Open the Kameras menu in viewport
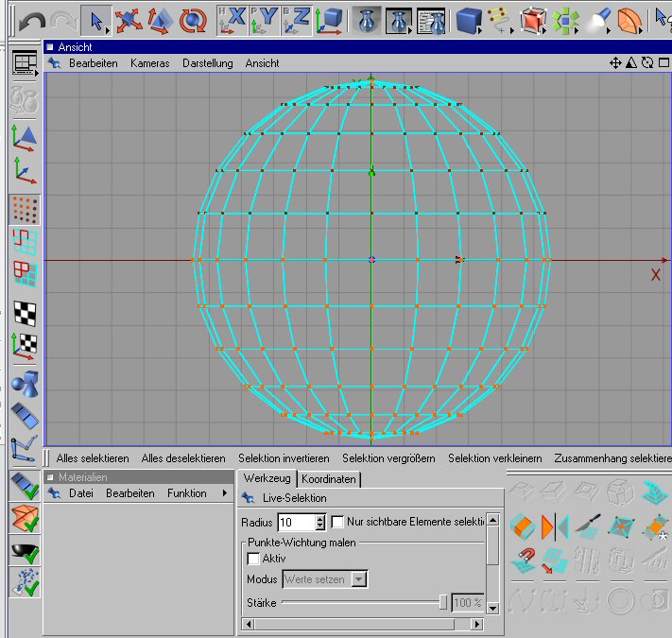The image size is (672, 638). click(x=149, y=63)
